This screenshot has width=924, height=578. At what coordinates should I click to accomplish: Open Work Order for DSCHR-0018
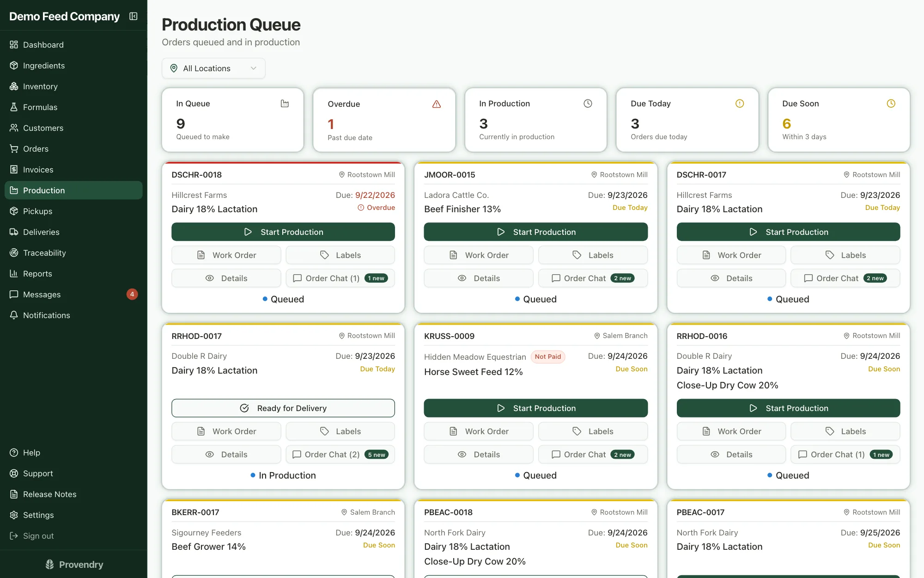pos(226,255)
